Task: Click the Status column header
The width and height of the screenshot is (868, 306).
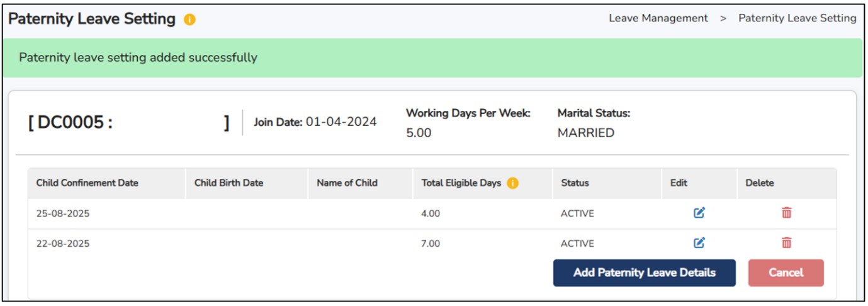Action: point(575,183)
